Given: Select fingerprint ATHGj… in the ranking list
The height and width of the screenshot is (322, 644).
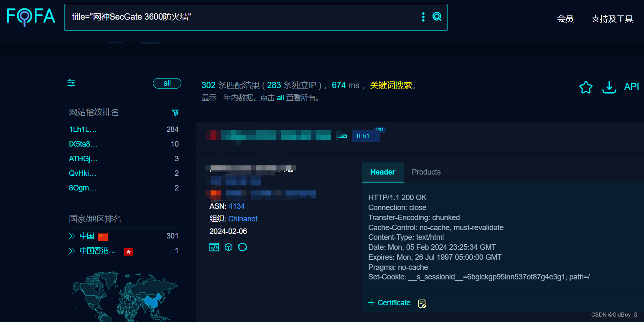Looking at the screenshot, I should pyautogui.click(x=83, y=159).
